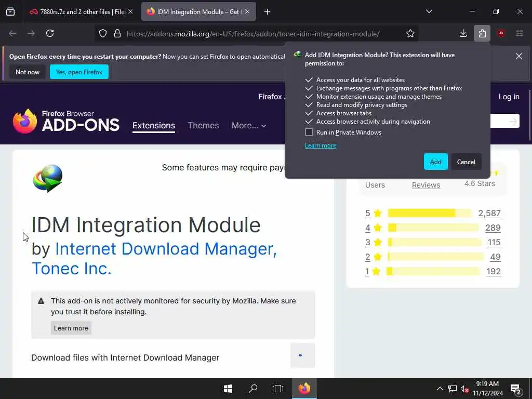Click Learn more under security warning
Screen dimensions: 532x399
(x=71, y=328)
